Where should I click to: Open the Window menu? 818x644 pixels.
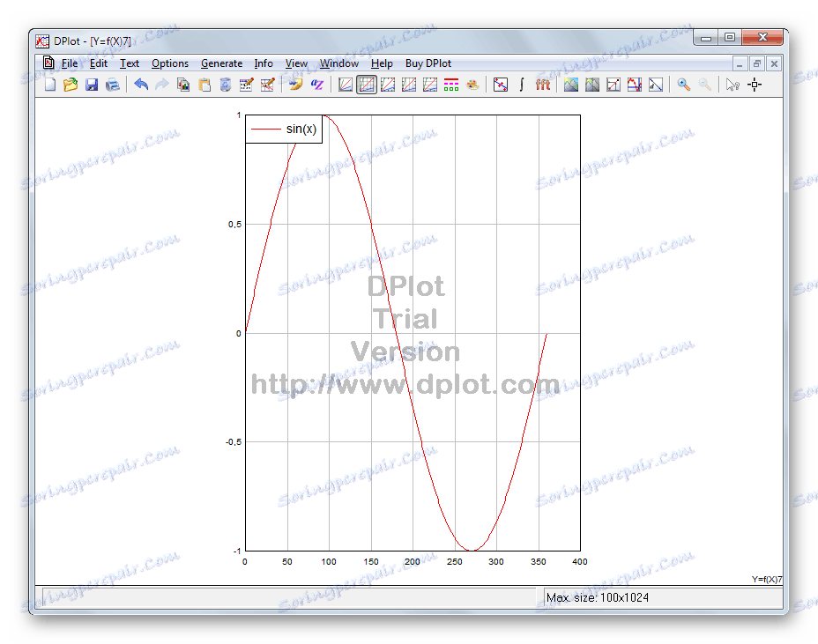(339, 63)
